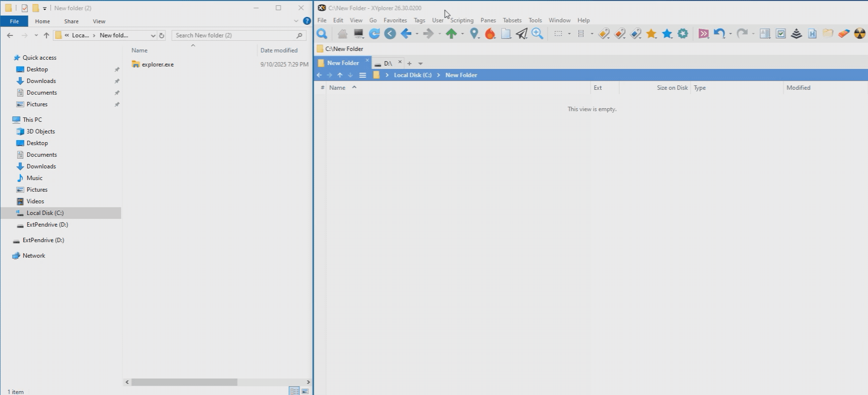
Task: Open the Scripting menu
Action: pyautogui.click(x=462, y=20)
